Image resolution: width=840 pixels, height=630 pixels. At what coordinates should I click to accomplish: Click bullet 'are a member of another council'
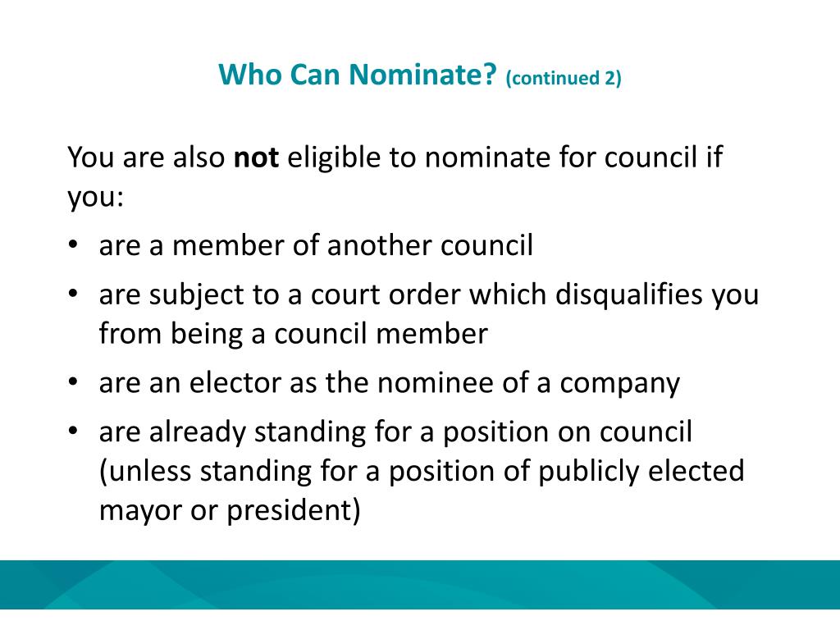coord(316,245)
